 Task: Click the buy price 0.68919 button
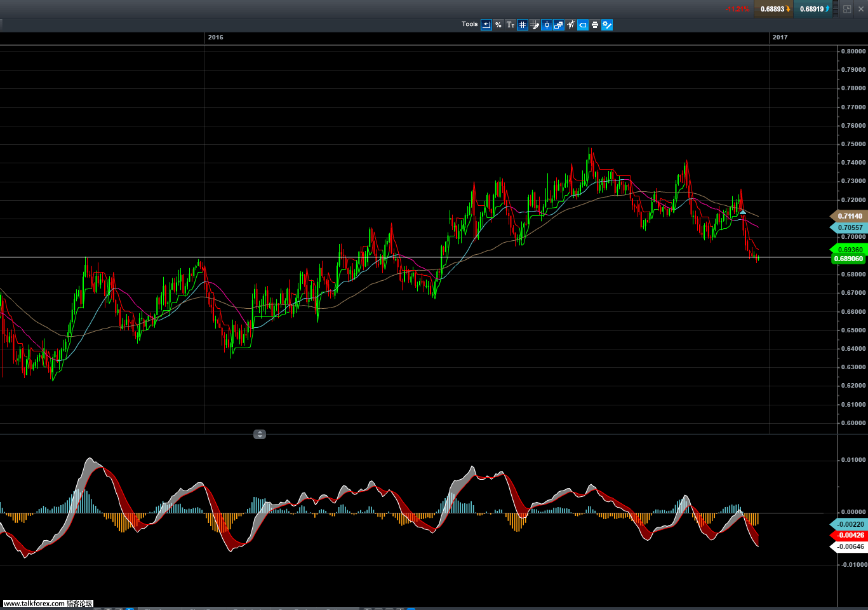(x=811, y=9)
